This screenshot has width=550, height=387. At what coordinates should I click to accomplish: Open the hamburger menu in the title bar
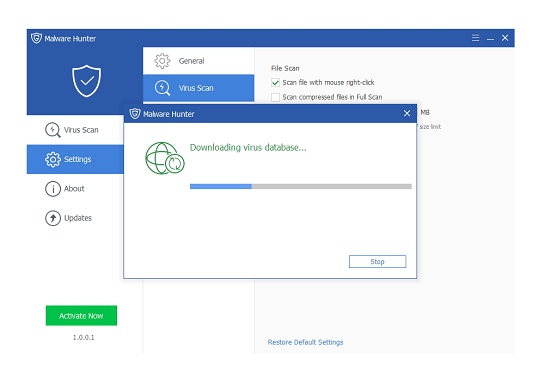click(475, 38)
